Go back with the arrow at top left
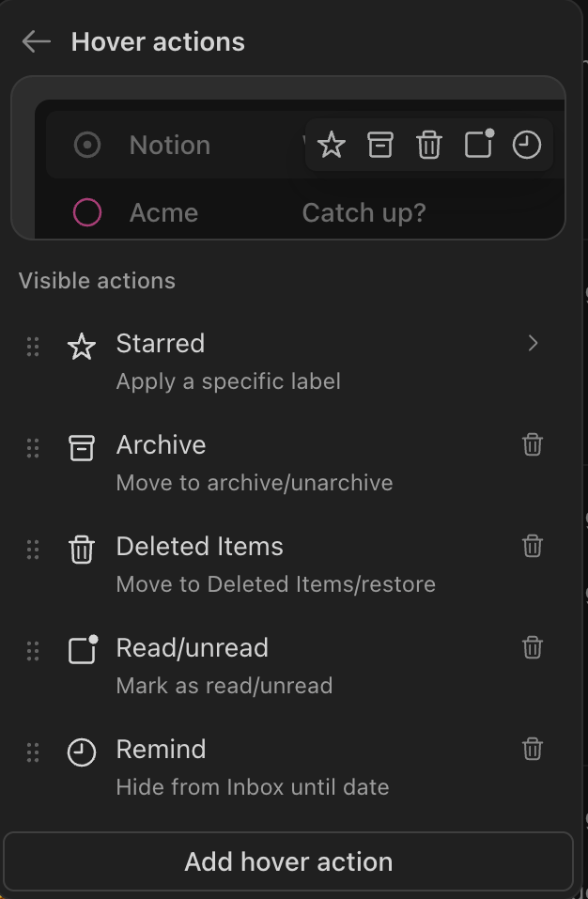The height and width of the screenshot is (899, 588). 36,40
